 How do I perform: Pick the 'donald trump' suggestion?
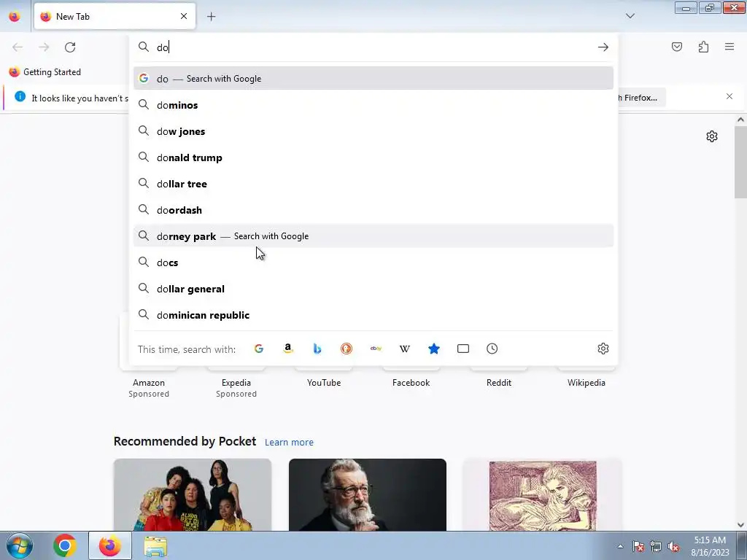(x=373, y=157)
